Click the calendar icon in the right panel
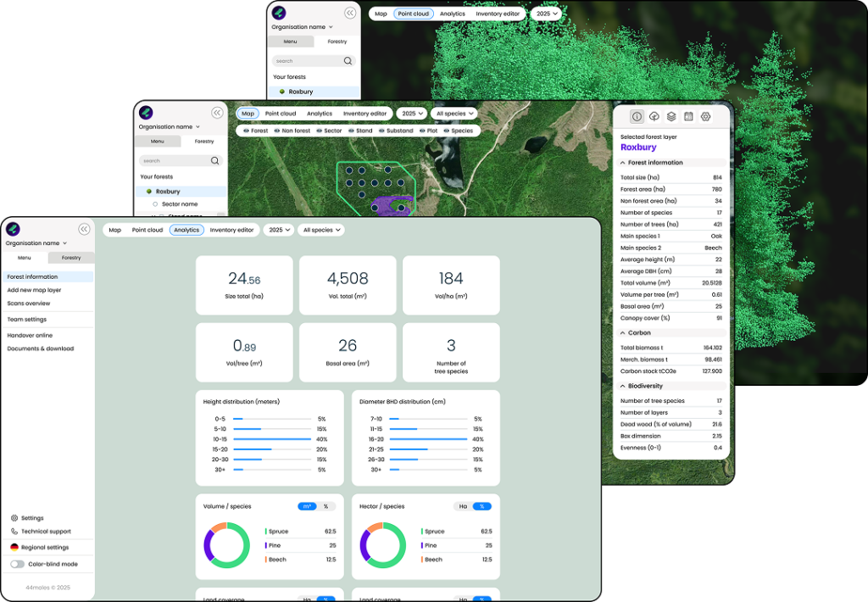The image size is (868, 602). [x=688, y=117]
